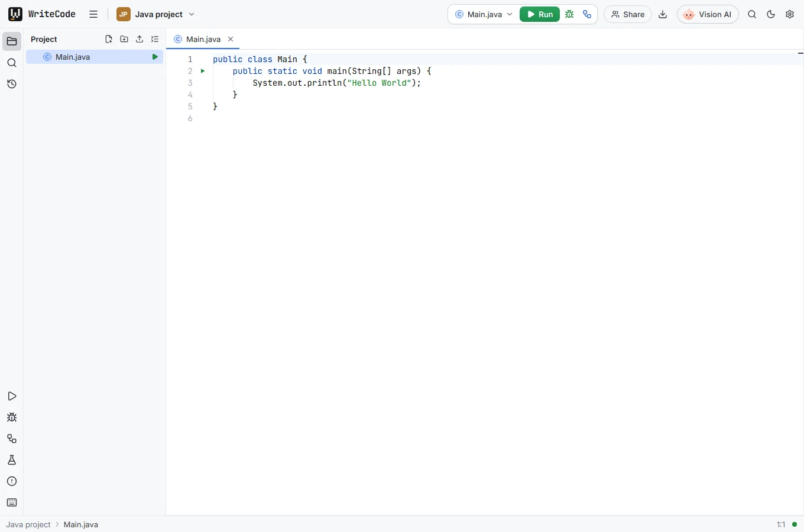Viewport: 804px width, 532px height.
Task: Click the 1:1 cursor position indicator
Action: click(x=781, y=524)
